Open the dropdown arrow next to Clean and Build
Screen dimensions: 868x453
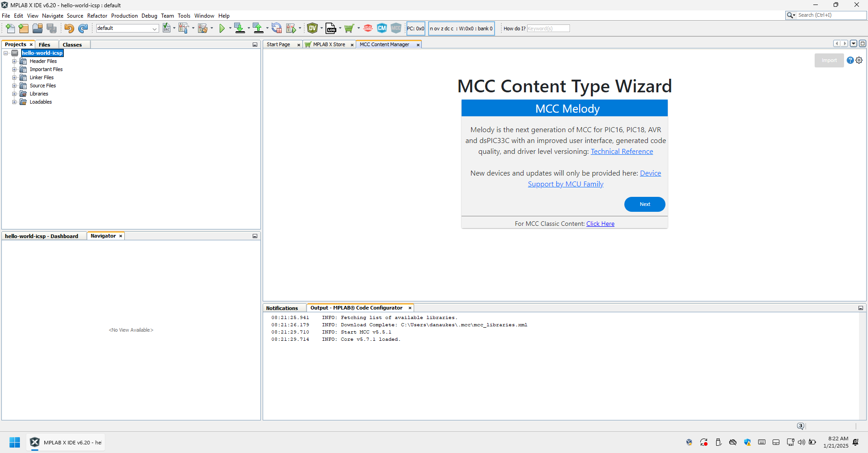[x=212, y=28]
